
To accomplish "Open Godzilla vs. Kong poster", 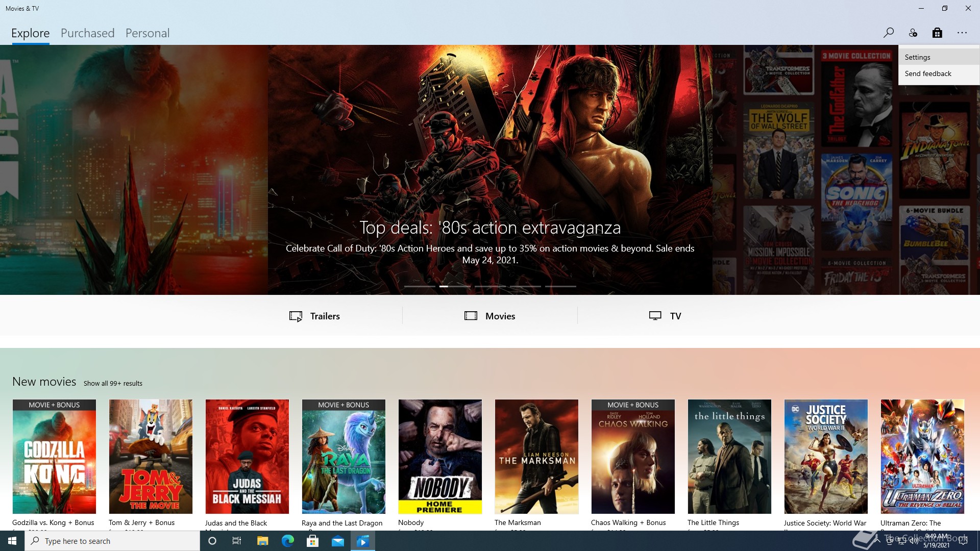I will (54, 457).
